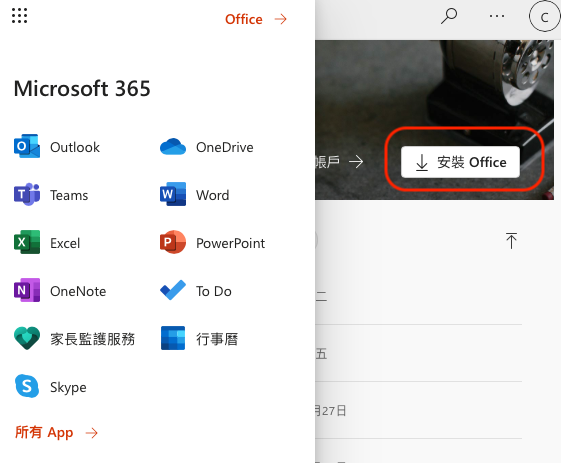Click the arrow next to Office

click(281, 19)
